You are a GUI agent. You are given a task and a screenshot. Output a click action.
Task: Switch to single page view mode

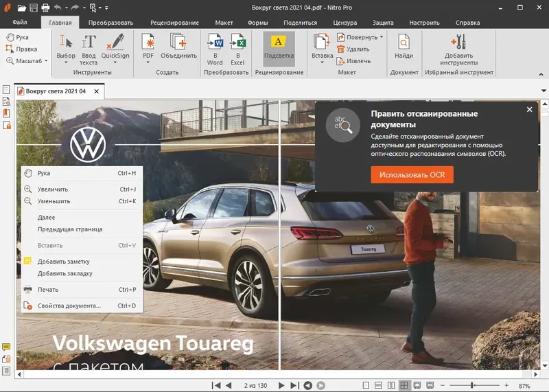366,385
